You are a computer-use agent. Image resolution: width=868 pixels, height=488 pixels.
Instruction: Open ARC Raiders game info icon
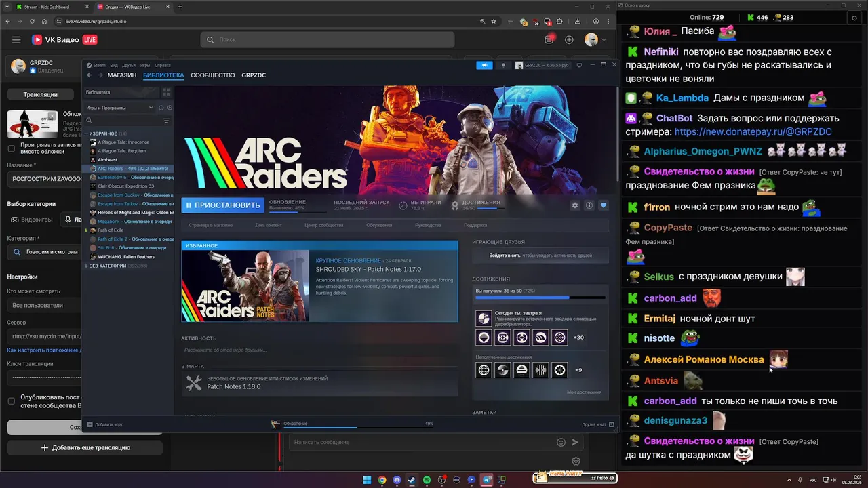589,205
